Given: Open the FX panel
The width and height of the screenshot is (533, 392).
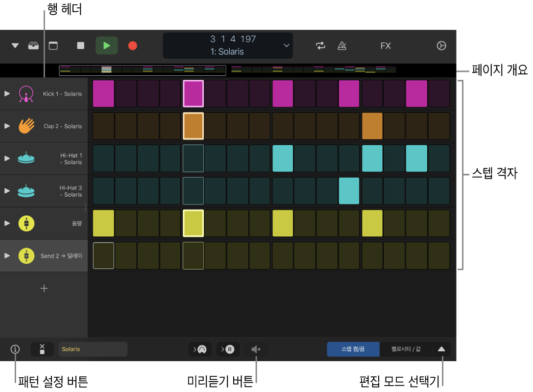Looking at the screenshot, I should (x=386, y=46).
